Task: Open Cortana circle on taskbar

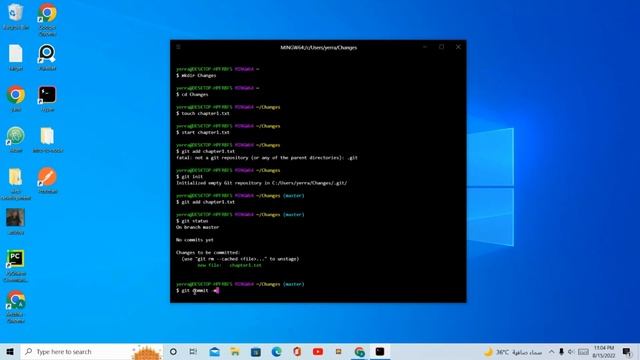Action: tap(173, 351)
